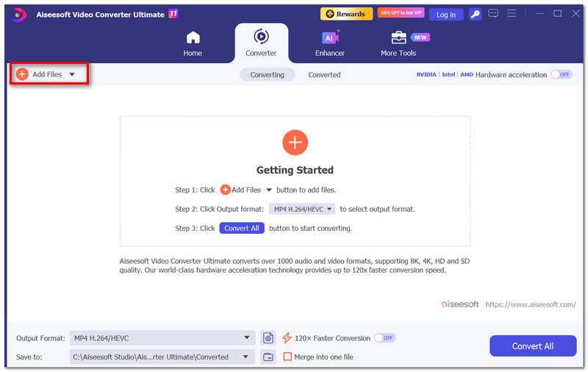Click the NVIDIA hardware label
The width and height of the screenshot is (588, 372).
pos(426,75)
